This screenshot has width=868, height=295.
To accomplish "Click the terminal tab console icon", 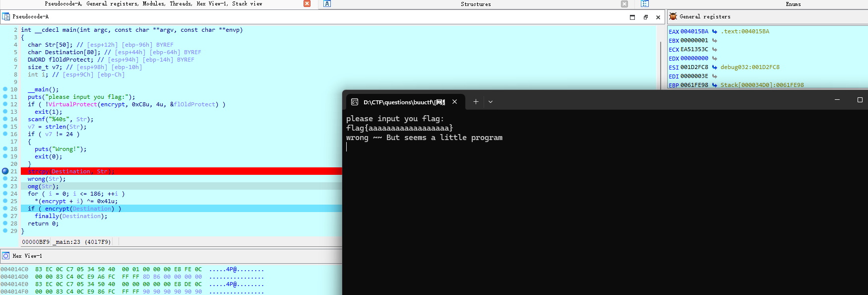I will (x=355, y=102).
